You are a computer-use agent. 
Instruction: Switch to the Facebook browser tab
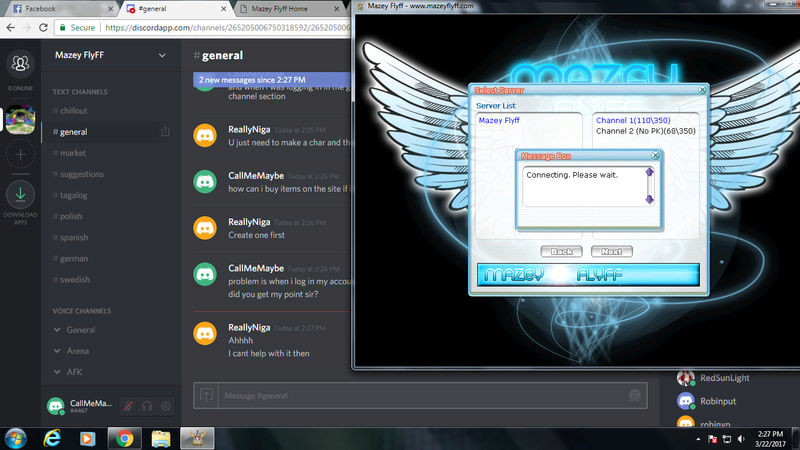pyautogui.click(x=61, y=9)
